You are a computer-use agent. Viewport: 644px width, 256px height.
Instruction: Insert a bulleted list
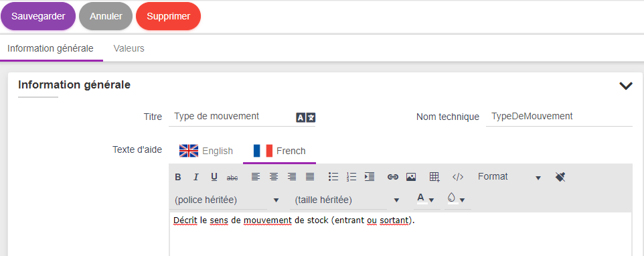click(333, 177)
